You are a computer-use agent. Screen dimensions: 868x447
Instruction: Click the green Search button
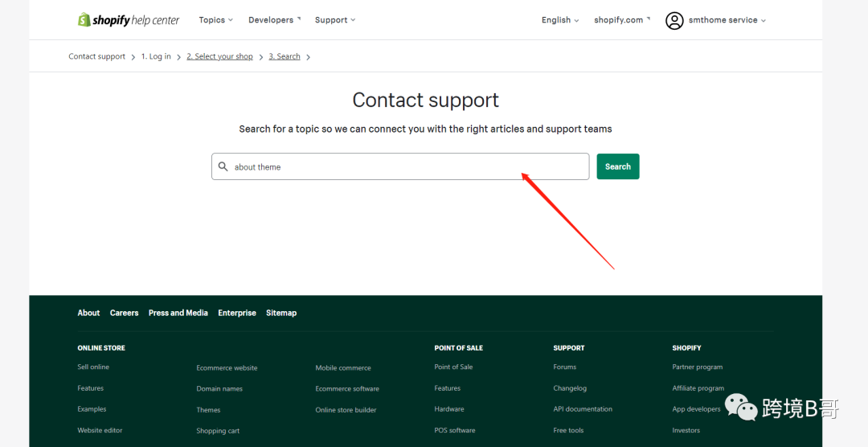coord(618,166)
